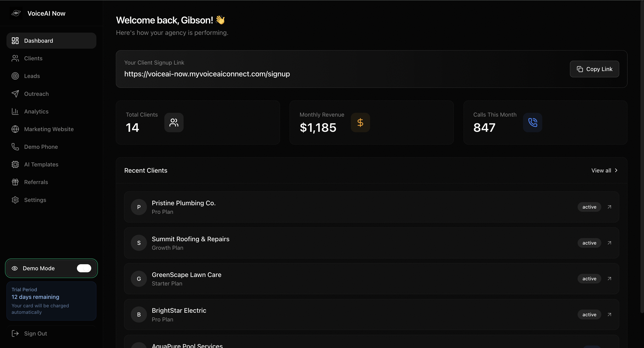
Task: Open Analytics from the bar chart icon
Action: 15,111
